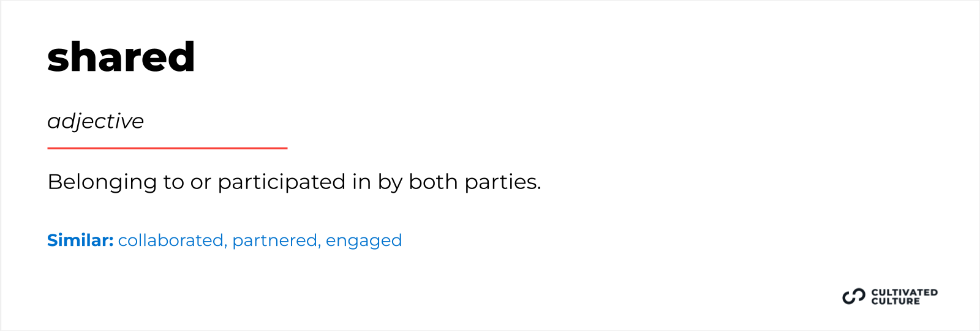Click the word CULTIVATED in the logo
The height and width of the screenshot is (331, 980).
(x=904, y=292)
